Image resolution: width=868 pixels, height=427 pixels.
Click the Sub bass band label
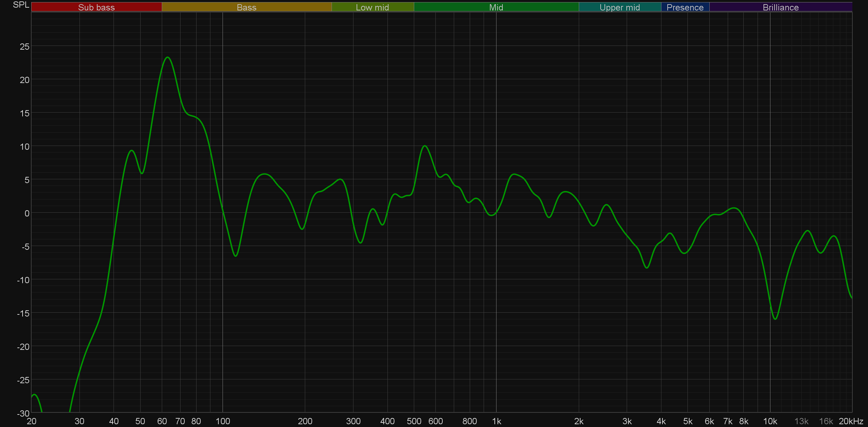click(96, 7)
